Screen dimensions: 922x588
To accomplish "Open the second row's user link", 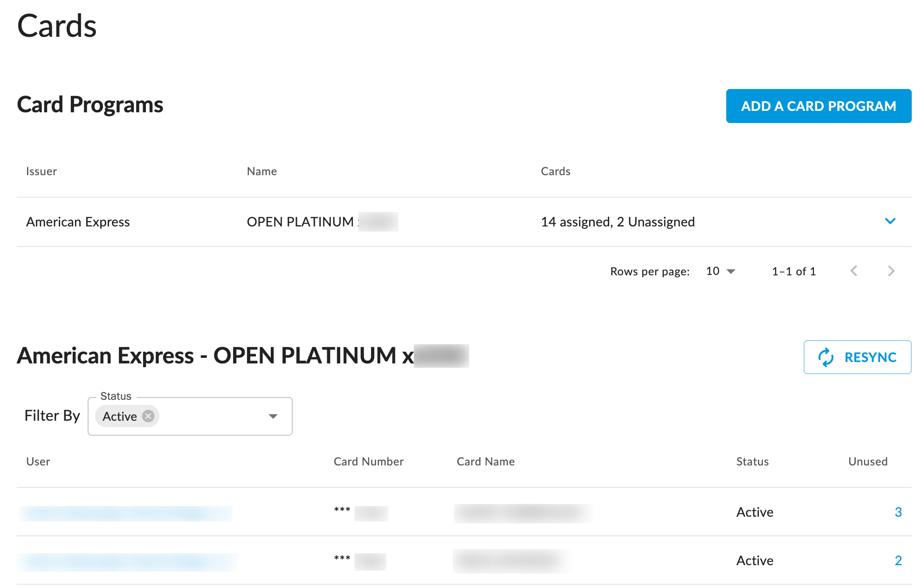I will (x=127, y=561).
